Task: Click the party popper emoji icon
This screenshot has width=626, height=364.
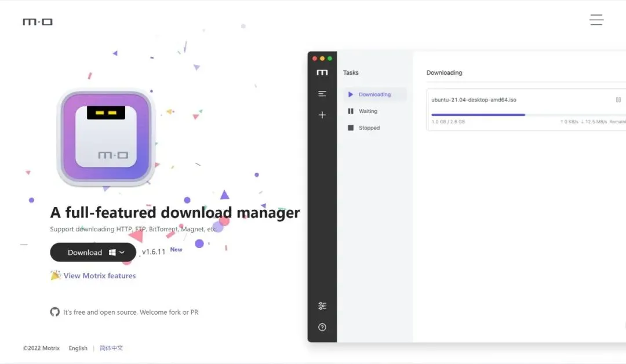Action: 56,275
